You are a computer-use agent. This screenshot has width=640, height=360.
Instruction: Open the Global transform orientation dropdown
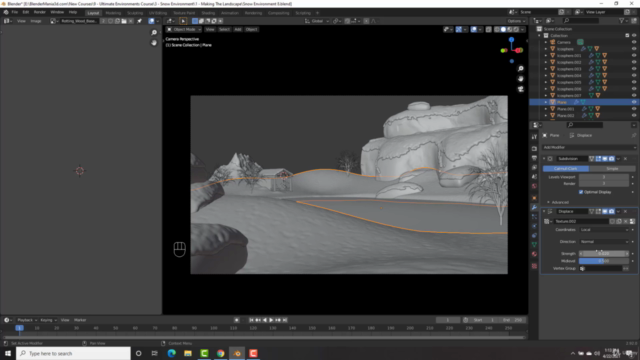pos(318,21)
